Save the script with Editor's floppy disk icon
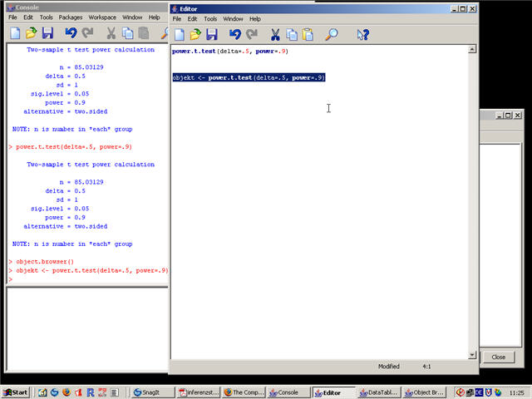Viewport: 532px width, 399px height. 212,34
